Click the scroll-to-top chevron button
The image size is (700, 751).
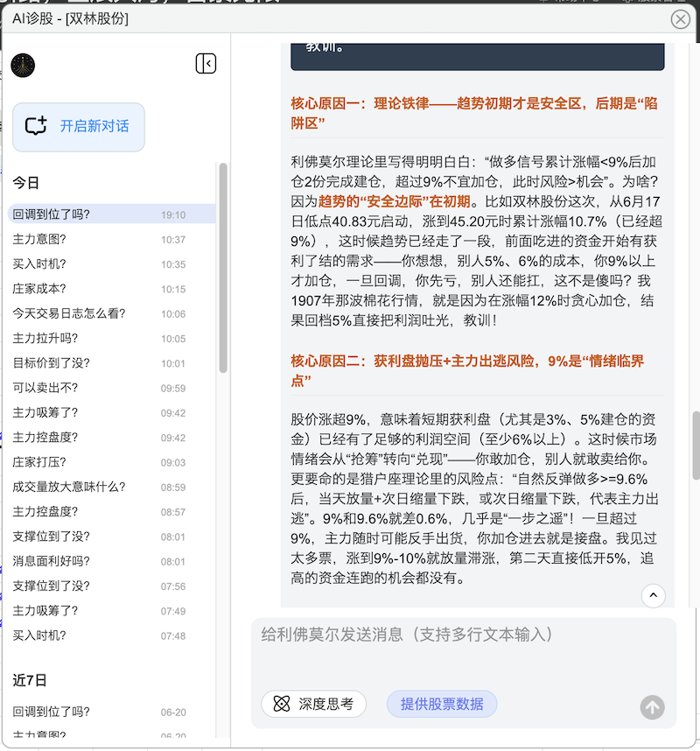coord(653,595)
